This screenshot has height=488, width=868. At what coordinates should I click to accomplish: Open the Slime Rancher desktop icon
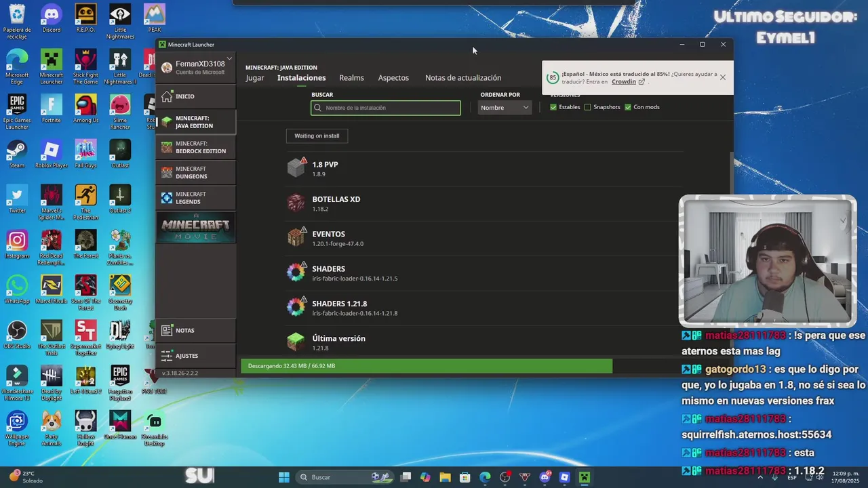click(120, 111)
